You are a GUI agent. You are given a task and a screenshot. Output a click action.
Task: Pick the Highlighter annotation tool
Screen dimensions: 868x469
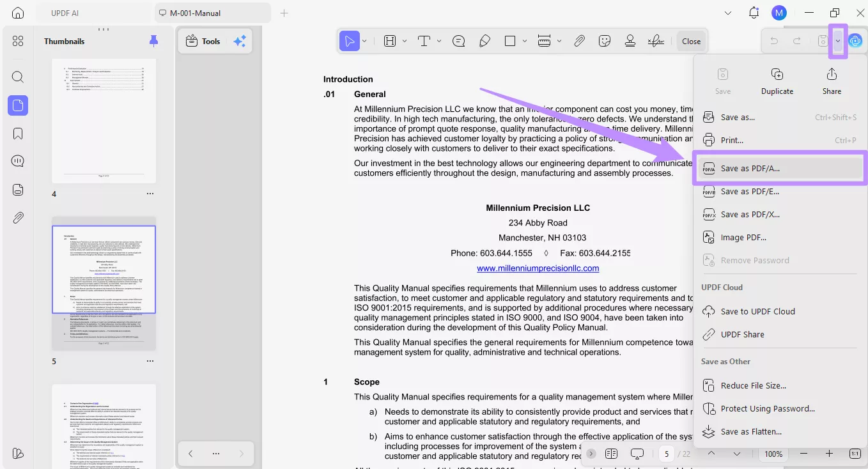click(x=484, y=40)
